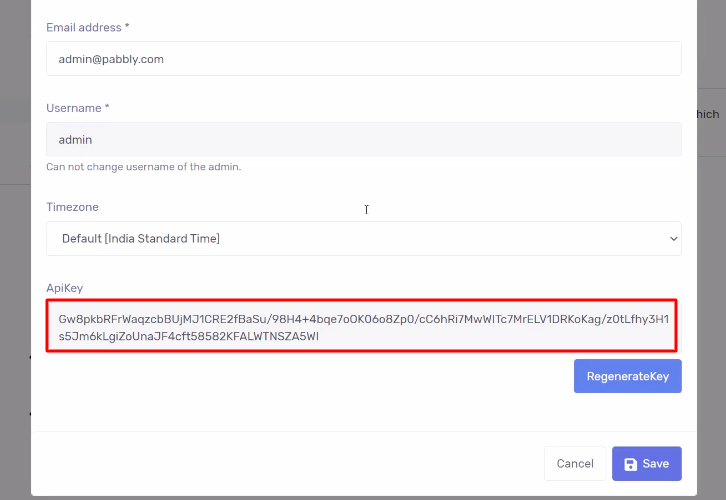Click the divider line above Cancel button

(x=363, y=432)
